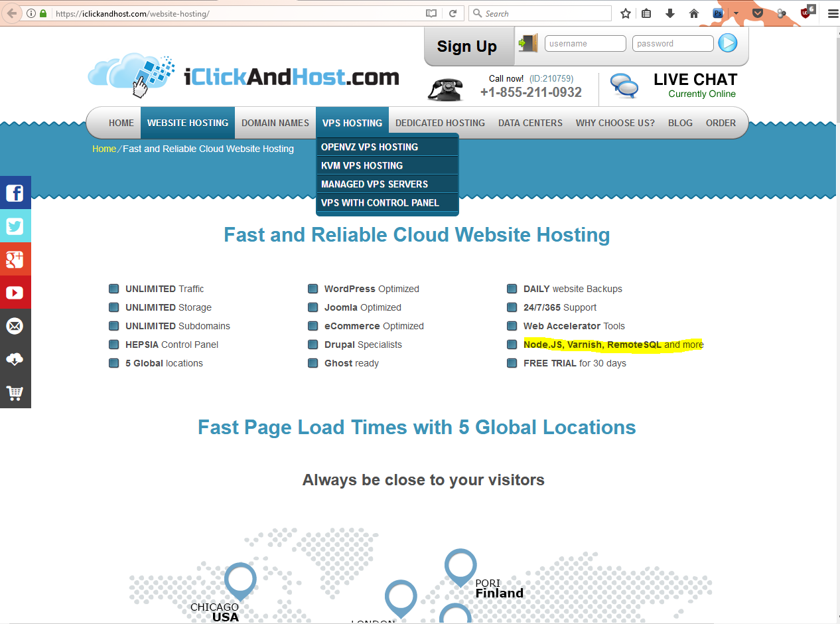Click the HEPSIA Control Panel text
The height and width of the screenshot is (624, 840).
point(172,345)
